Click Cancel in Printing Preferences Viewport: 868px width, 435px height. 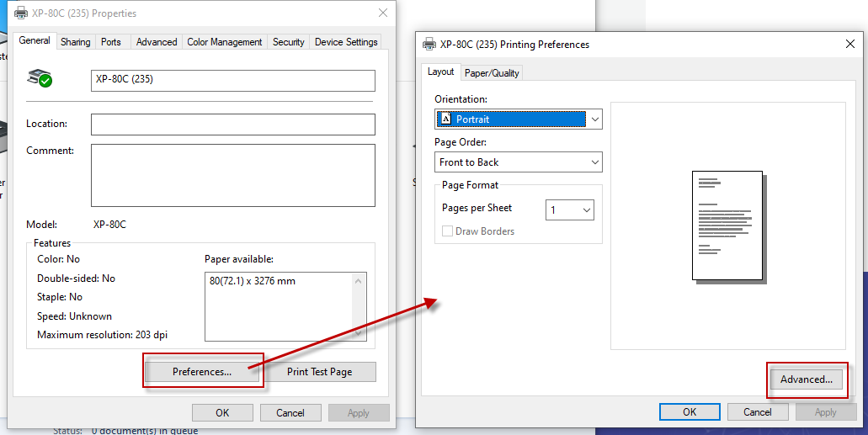click(x=757, y=411)
